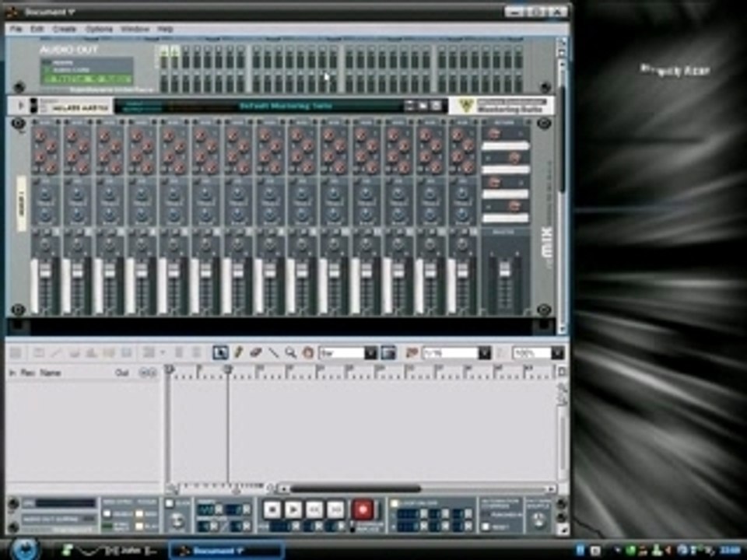747x560 pixels.
Task: Click the Fast Forward transport button
Action: (x=335, y=510)
